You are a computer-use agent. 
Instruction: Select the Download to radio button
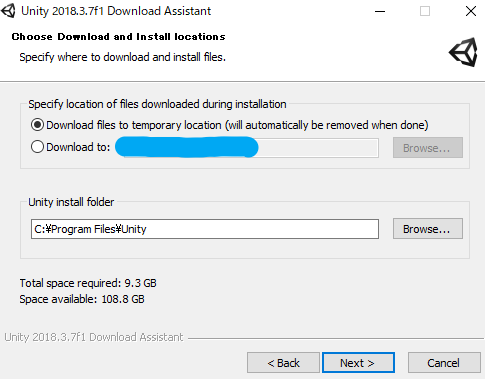click(x=37, y=147)
